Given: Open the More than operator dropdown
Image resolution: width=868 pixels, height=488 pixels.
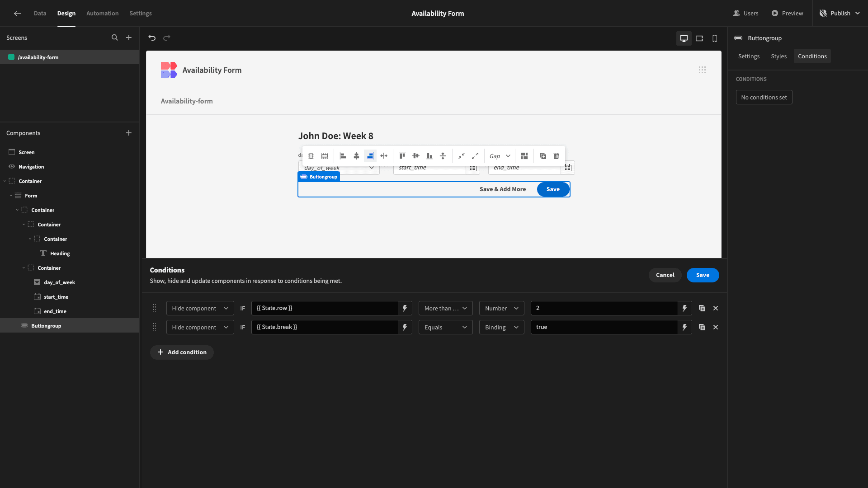Looking at the screenshot, I should pyautogui.click(x=446, y=308).
